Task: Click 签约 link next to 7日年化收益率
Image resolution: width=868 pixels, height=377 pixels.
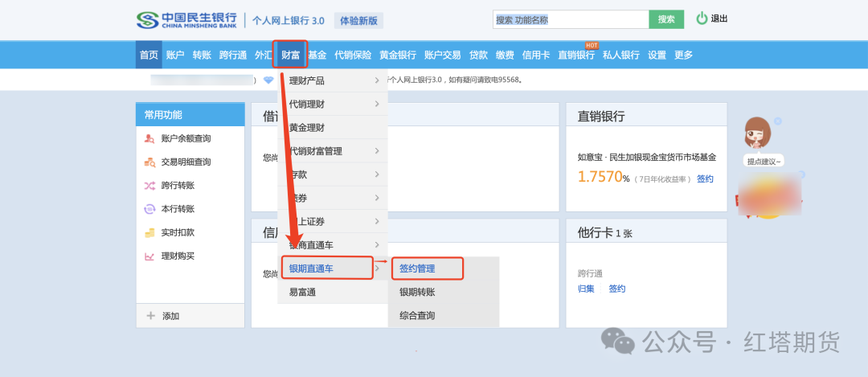Action: [x=705, y=178]
